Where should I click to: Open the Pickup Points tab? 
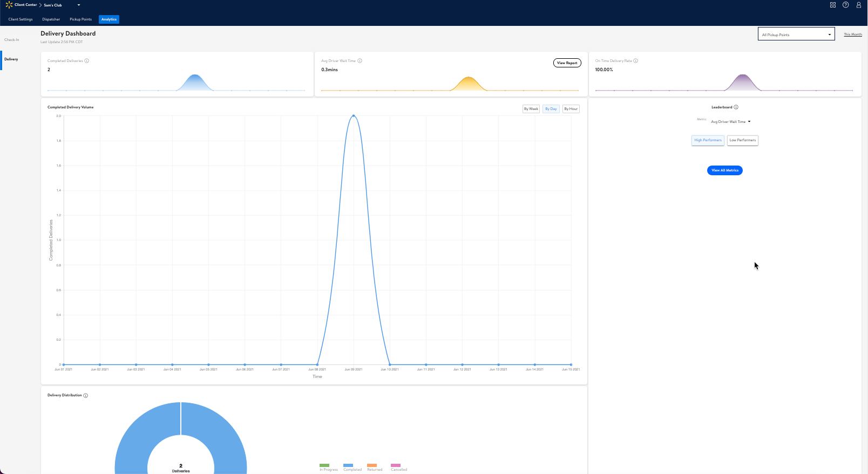(x=81, y=19)
